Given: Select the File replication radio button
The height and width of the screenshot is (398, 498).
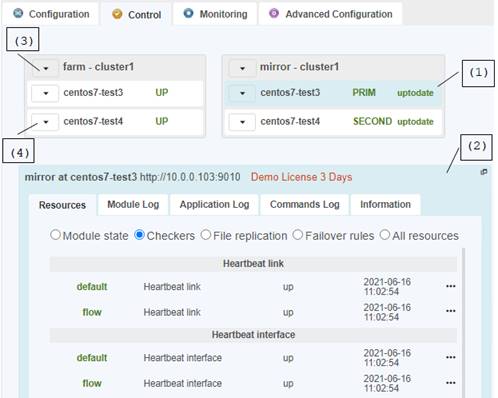Looking at the screenshot, I should coord(206,235).
